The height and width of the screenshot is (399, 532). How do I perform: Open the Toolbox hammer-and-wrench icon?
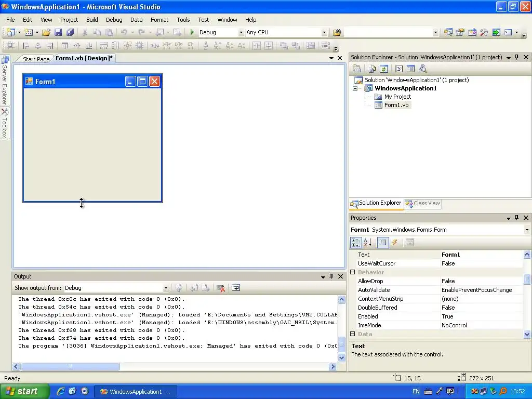[484, 32]
